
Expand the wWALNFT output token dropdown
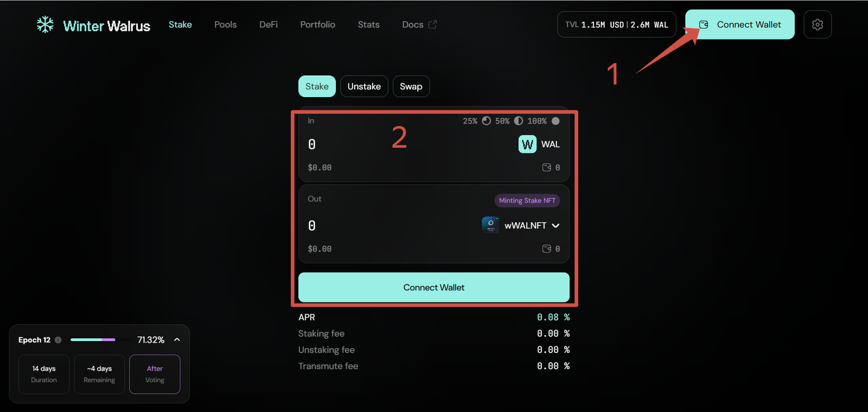pyautogui.click(x=556, y=226)
